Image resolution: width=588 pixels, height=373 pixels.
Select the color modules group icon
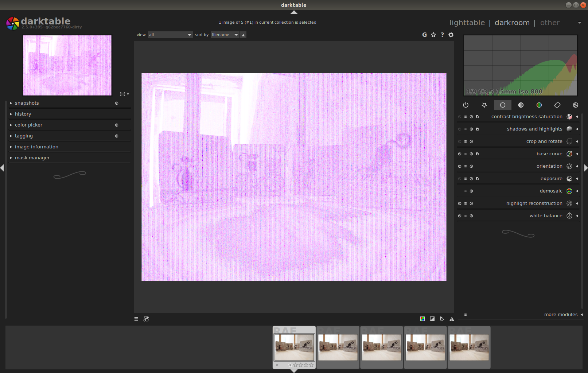[x=539, y=105]
